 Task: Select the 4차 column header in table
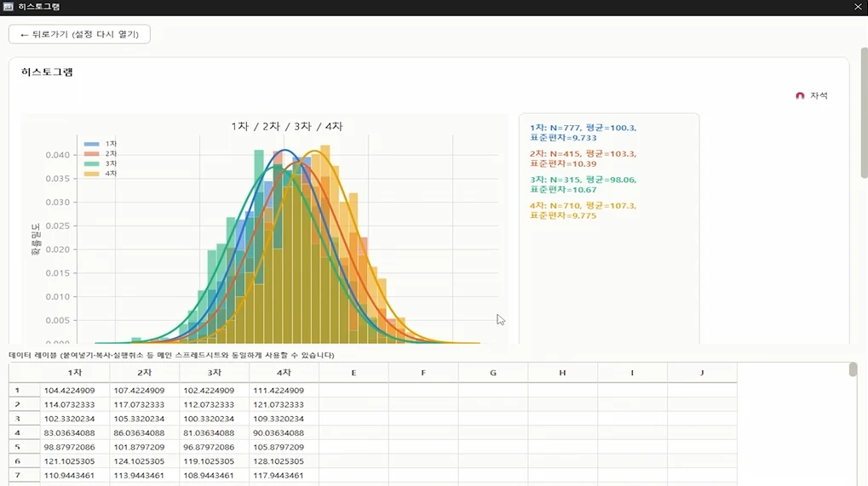(284, 373)
